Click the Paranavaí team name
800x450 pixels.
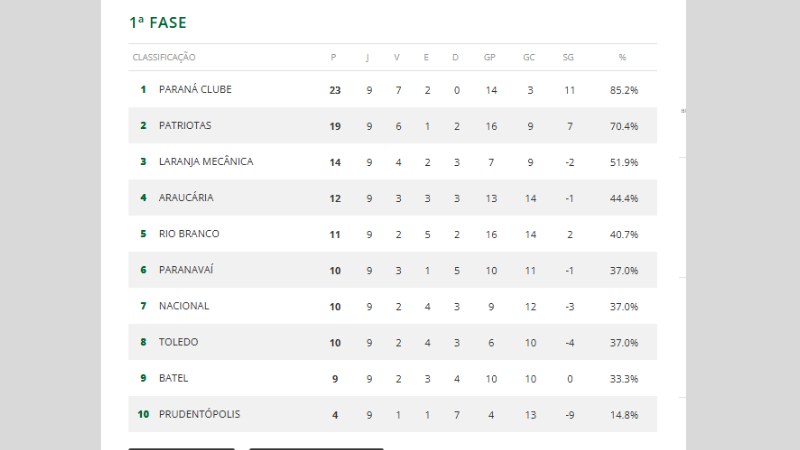tap(187, 270)
